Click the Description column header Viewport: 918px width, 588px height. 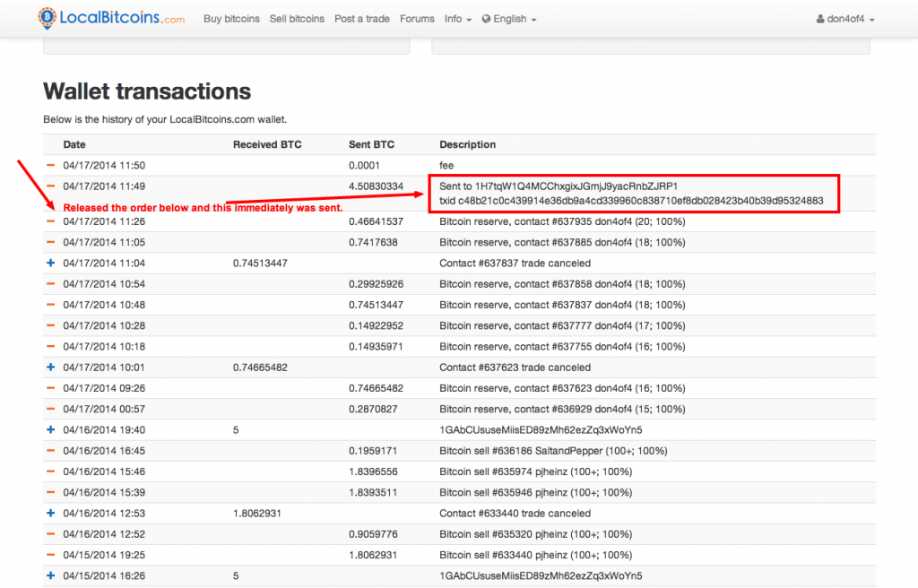(x=467, y=144)
